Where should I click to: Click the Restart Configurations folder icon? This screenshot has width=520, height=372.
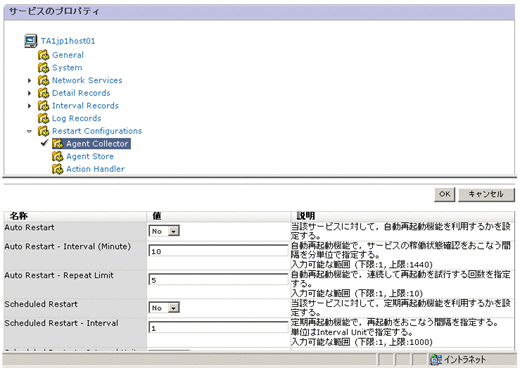[x=43, y=131]
